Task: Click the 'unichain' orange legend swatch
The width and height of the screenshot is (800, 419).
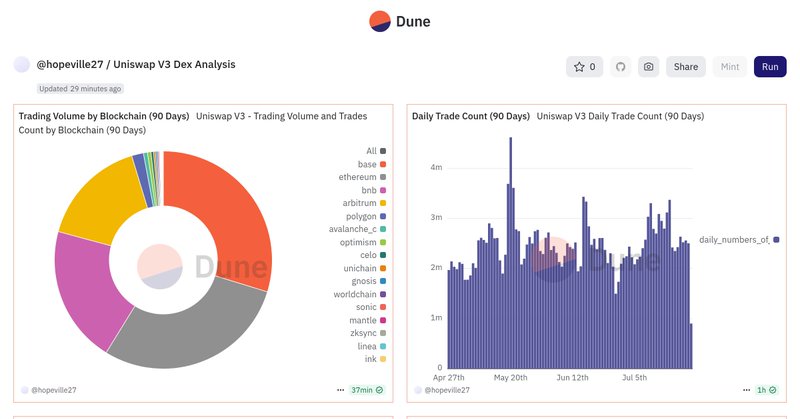Action: 383,268
